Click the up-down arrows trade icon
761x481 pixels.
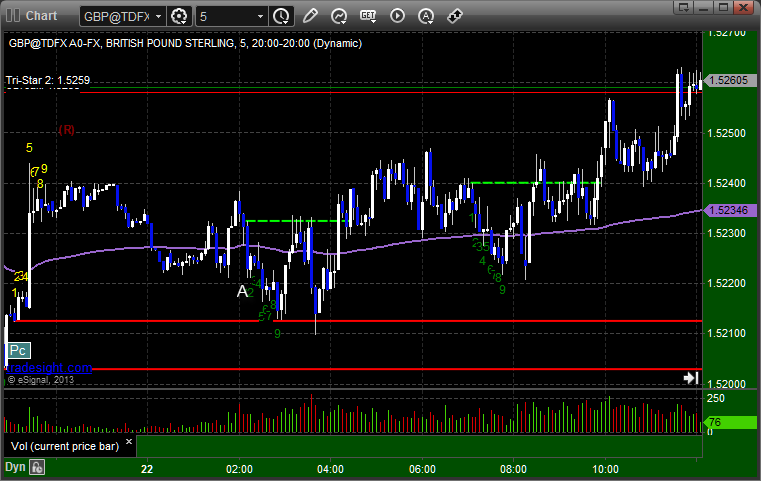[455, 16]
